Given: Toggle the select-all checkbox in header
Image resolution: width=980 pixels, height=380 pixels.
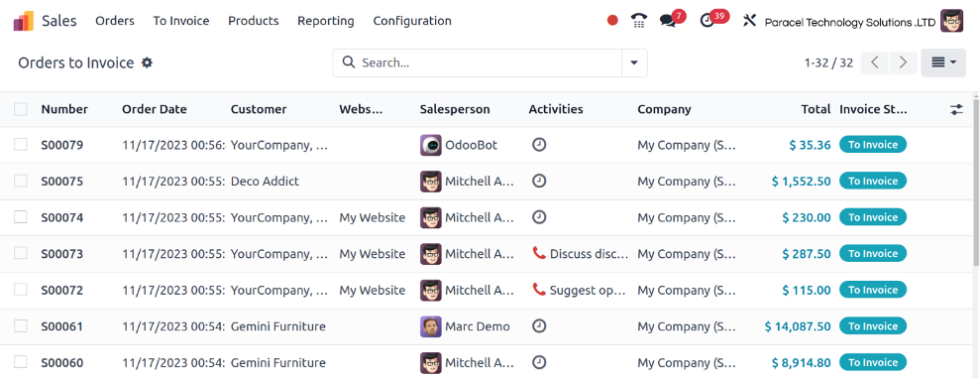Looking at the screenshot, I should click(x=21, y=109).
